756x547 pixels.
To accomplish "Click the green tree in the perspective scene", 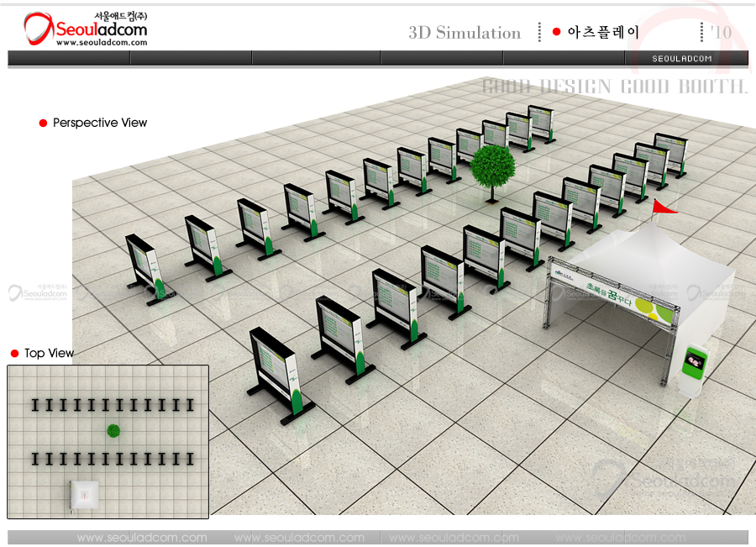I will (x=493, y=171).
